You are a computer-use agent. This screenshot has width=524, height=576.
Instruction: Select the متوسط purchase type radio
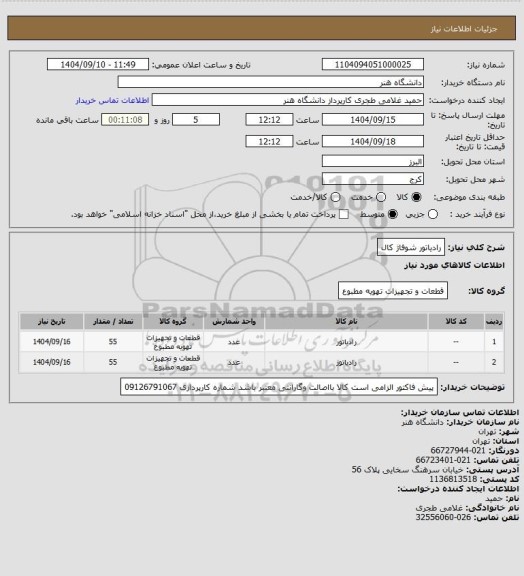coord(392,214)
